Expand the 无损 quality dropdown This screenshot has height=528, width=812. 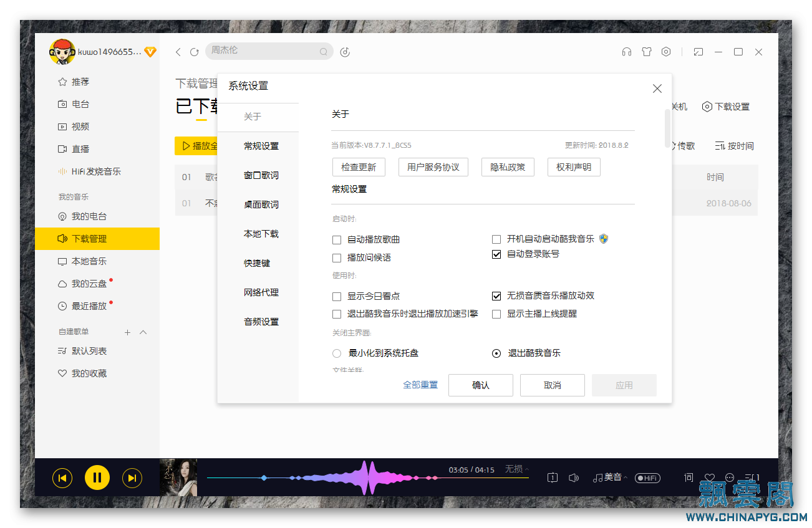(x=517, y=469)
